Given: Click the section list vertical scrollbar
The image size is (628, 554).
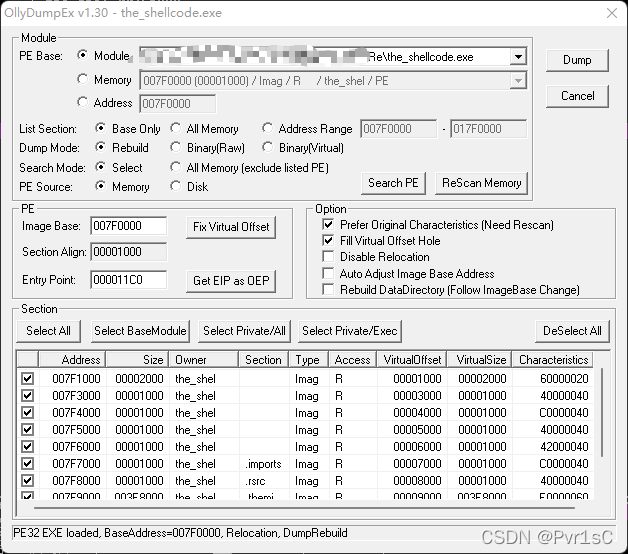Looking at the screenshot, I should (x=602, y=413).
